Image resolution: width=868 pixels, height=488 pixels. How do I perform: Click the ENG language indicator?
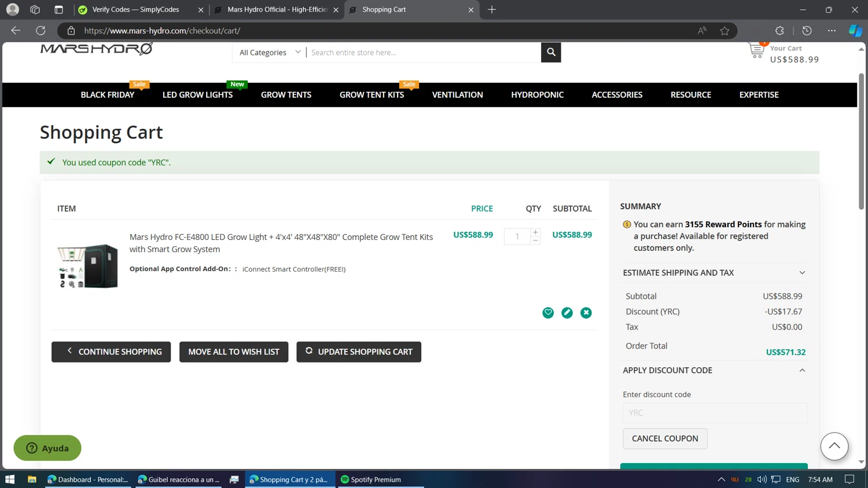pos(793,479)
